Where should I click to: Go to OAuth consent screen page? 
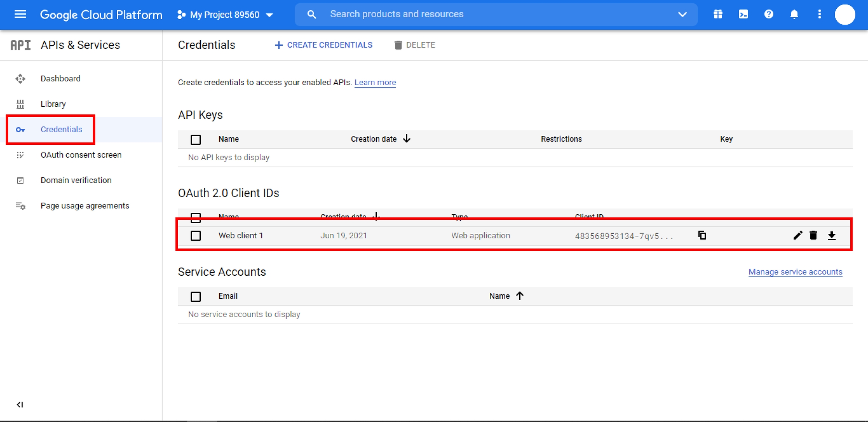(x=81, y=155)
